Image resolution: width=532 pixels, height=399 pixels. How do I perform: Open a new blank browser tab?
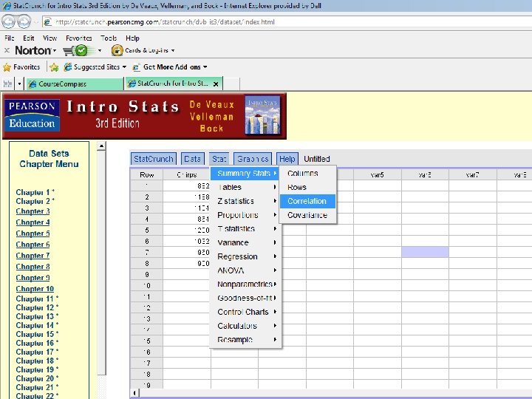(231, 83)
